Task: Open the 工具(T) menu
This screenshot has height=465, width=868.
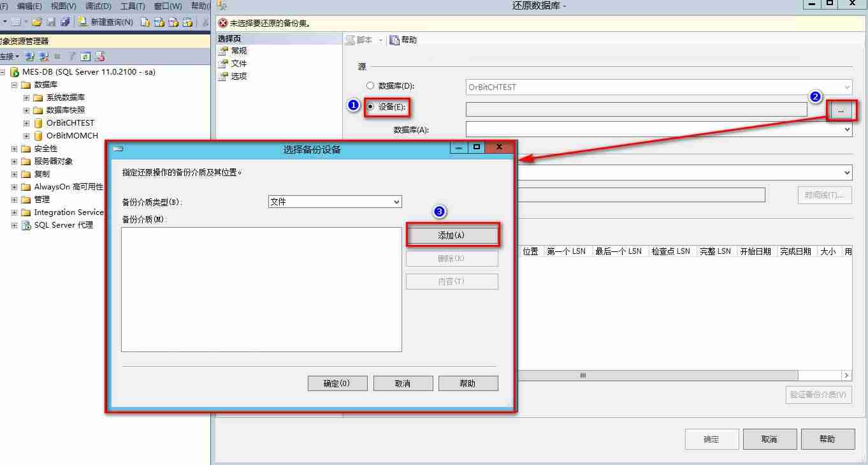Action: [133, 6]
